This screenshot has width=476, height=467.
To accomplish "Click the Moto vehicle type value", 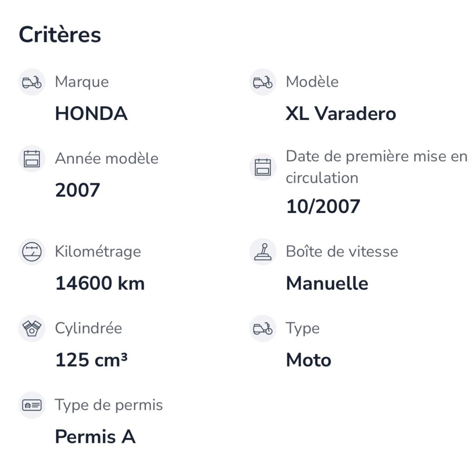I will pyautogui.click(x=309, y=360).
